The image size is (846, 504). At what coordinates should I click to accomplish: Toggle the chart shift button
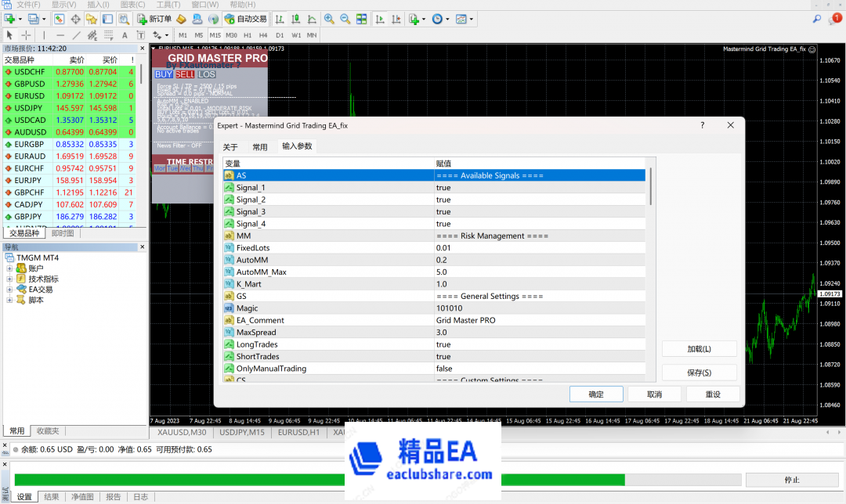(x=396, y=19)
